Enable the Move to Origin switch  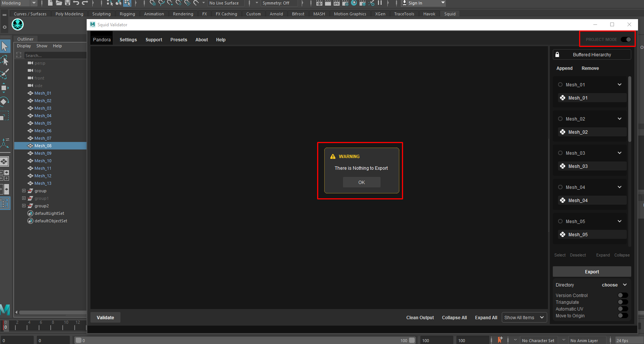click(623, 315)
